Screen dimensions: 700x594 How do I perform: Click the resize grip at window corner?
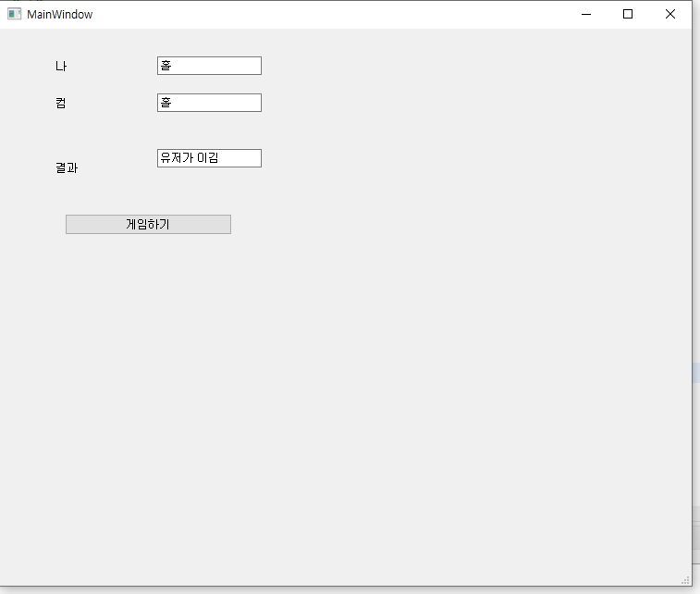pyautogui.click(x=686, y=580)
